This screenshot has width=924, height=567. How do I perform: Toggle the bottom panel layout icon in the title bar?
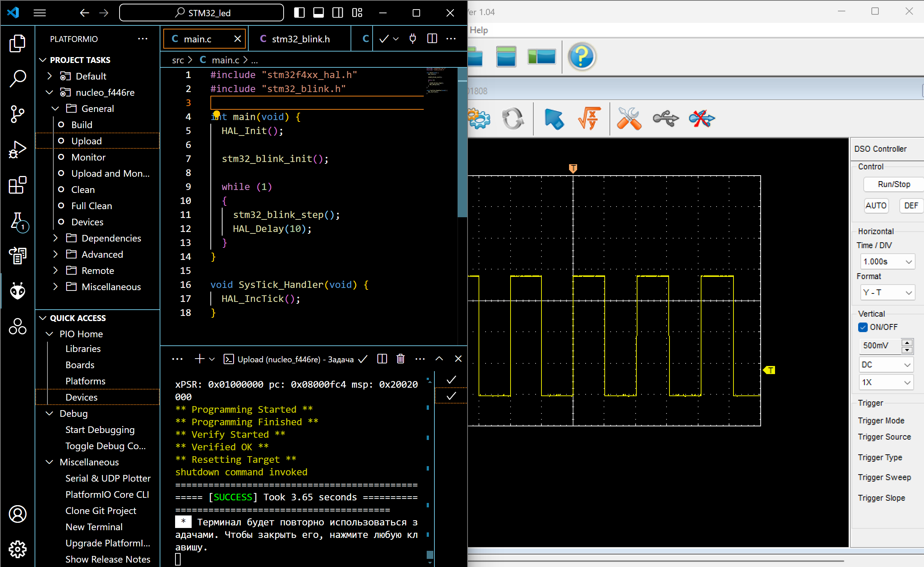(x=318, y=13)
